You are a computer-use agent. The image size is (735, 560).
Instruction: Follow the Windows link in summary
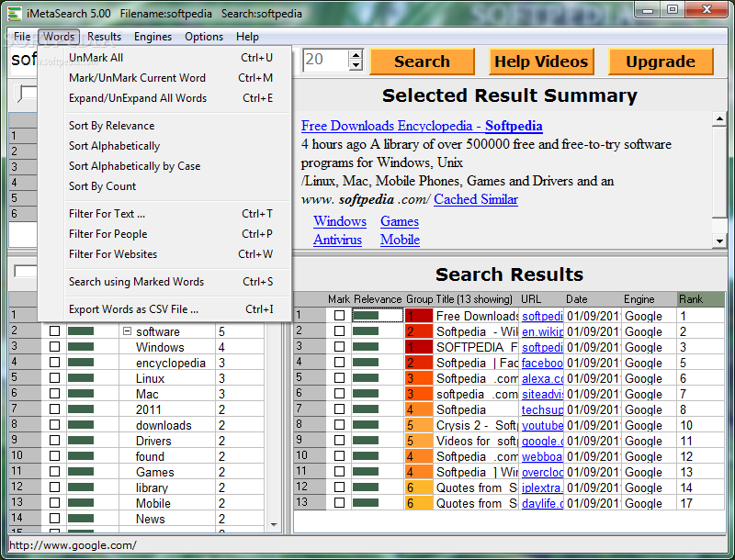340,221
